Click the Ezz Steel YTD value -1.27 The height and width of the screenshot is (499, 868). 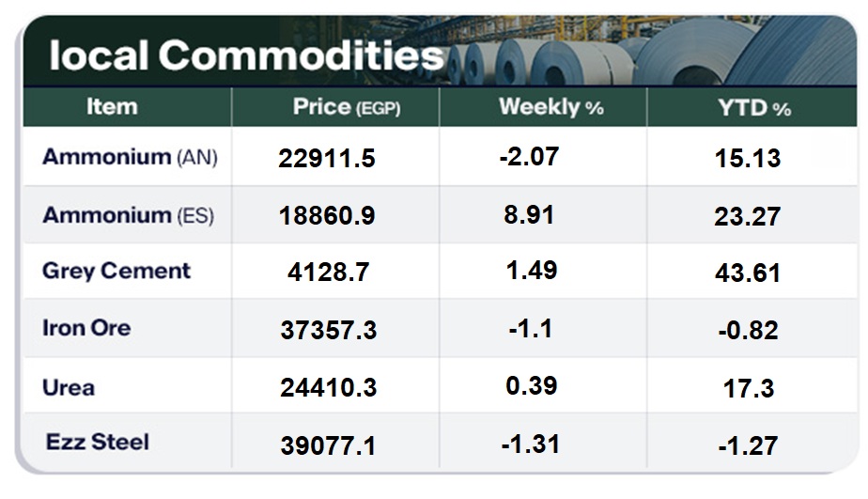coord(748,445)
